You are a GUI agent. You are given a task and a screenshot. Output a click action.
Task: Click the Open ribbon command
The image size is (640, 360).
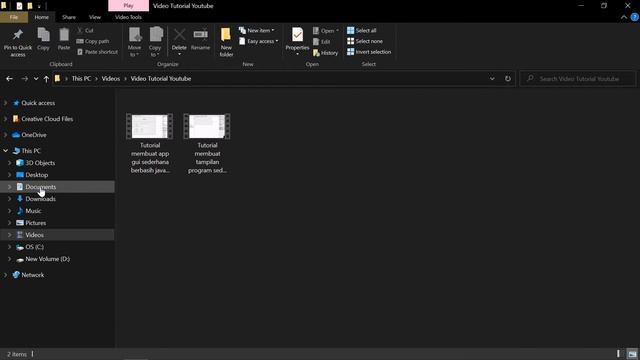[x=326, y=31]
